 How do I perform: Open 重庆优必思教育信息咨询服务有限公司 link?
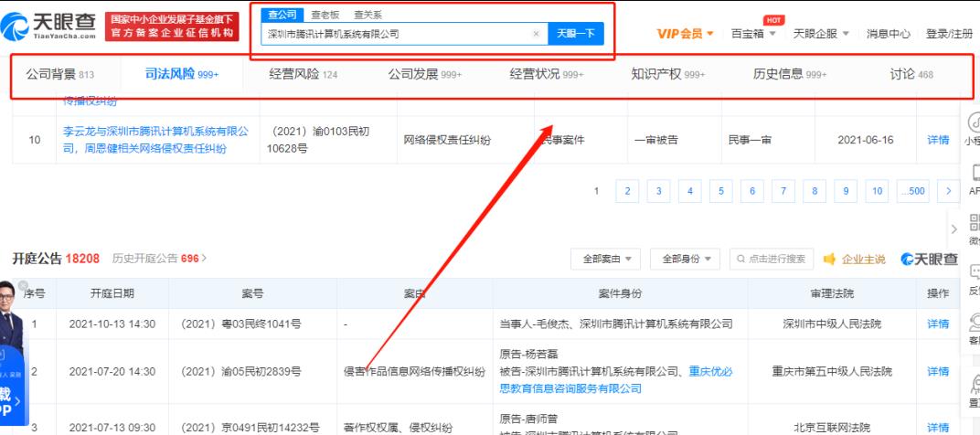[x=615, y=379]
